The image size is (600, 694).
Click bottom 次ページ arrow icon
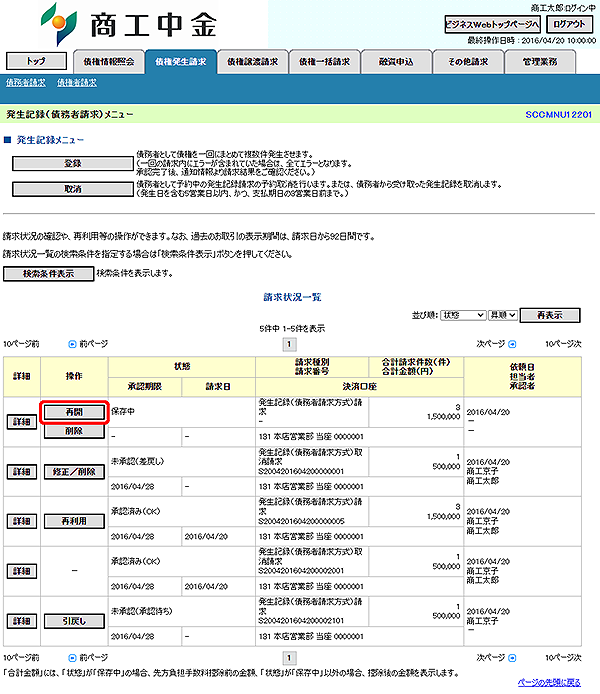click(x=512, y=658)
